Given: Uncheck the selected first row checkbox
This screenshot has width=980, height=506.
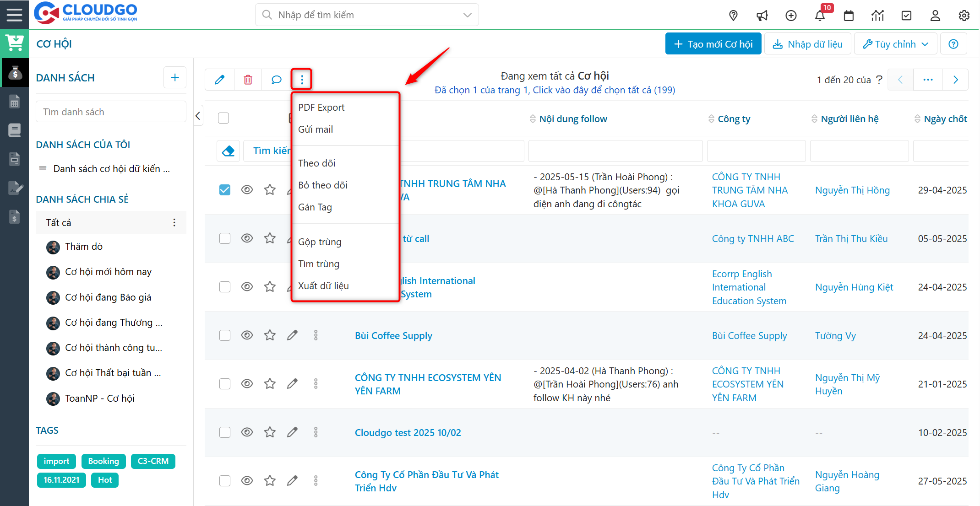Looking at the screenshot, I should (224, 190).
